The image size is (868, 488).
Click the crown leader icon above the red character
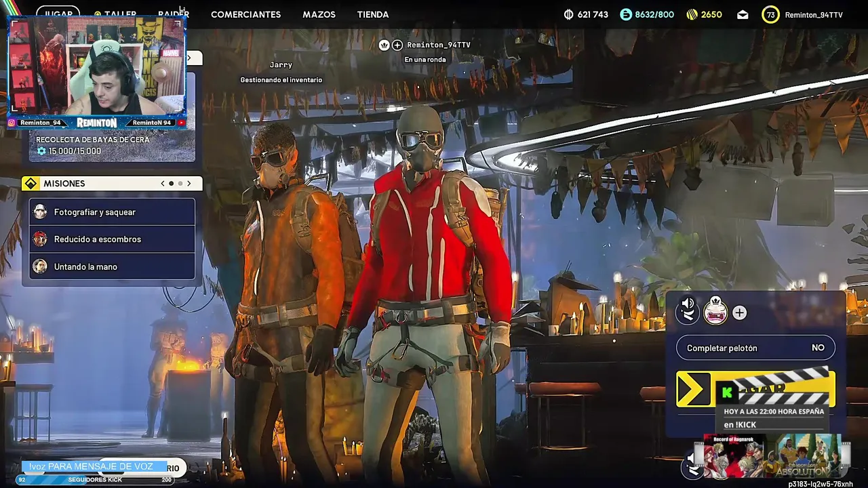[384, 45]
